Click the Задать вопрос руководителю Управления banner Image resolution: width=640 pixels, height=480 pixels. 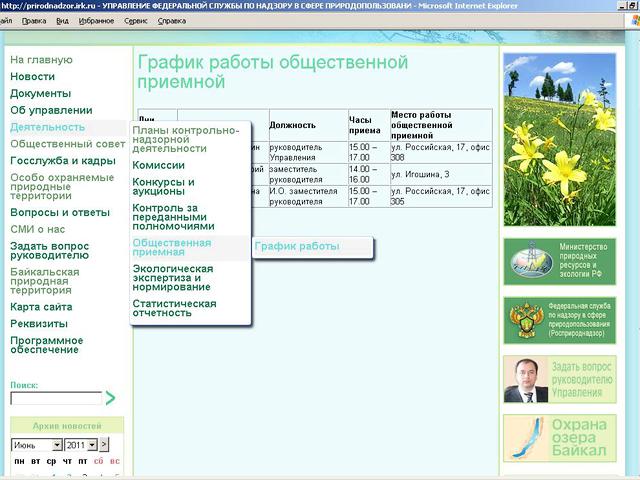point(559,379)
